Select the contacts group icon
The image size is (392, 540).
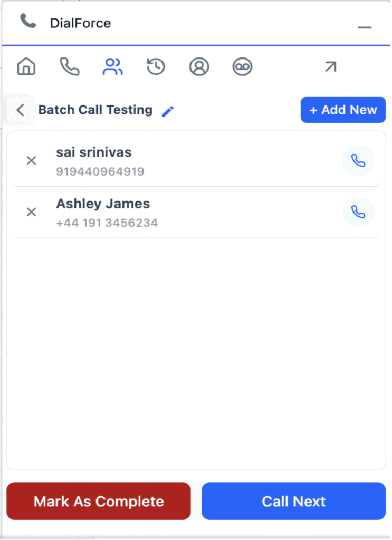point(112,67)
